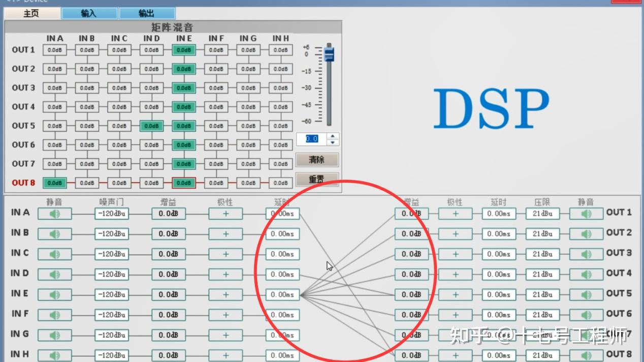
Task: Mute output OUT 8 speaker icon
Action: (x=586, y=355)
